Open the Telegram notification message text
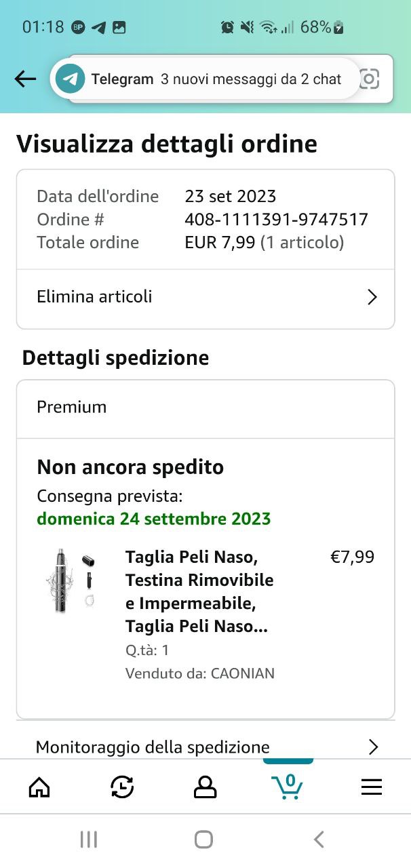This screenshot has height=868, width=411. tap(250, 79)
